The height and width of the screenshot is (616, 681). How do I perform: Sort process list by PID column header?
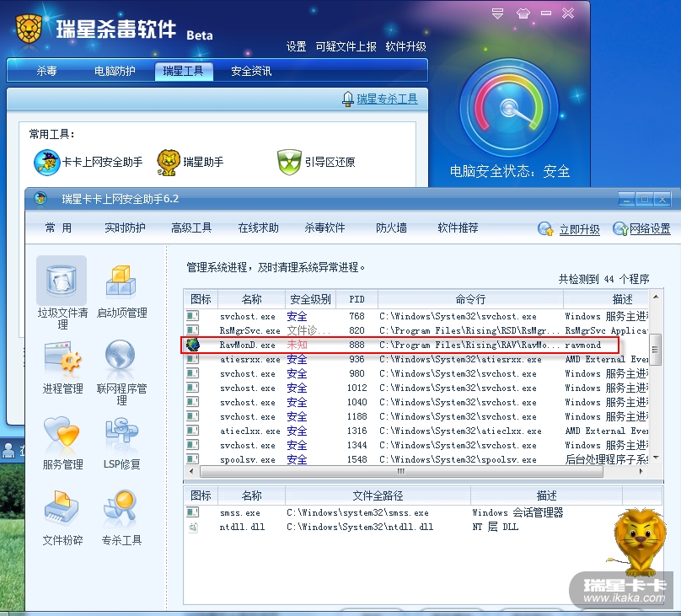[x=357, y=299]
